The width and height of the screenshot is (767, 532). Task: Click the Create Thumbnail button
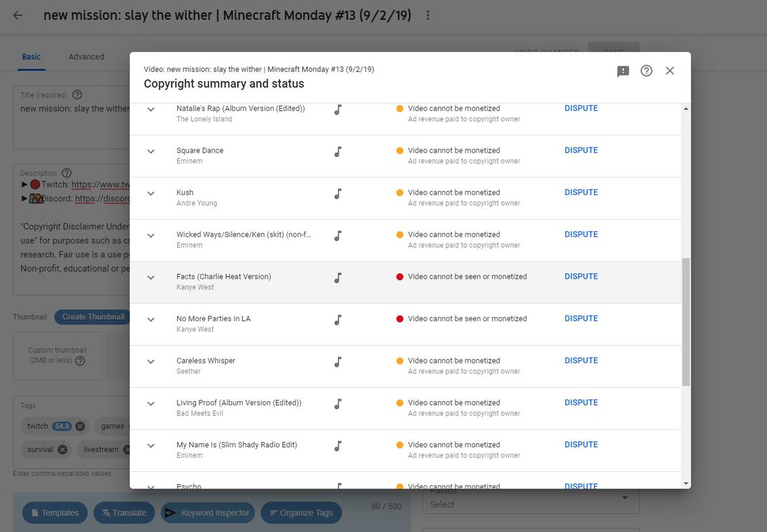pos(92,317)
